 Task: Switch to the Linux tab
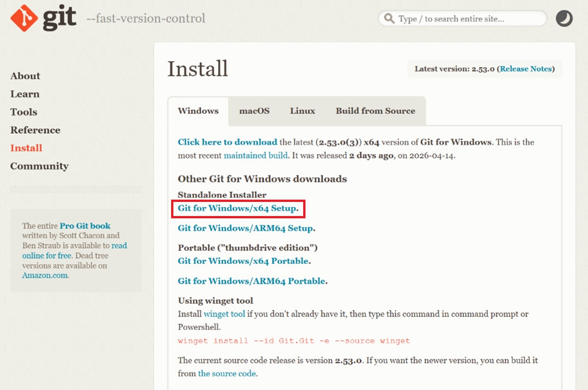point(303,111)
